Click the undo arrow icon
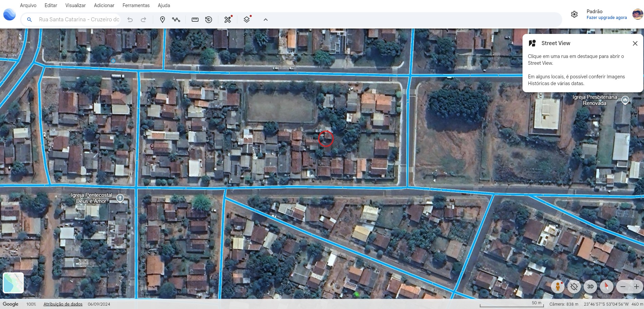 coord(130,20)
